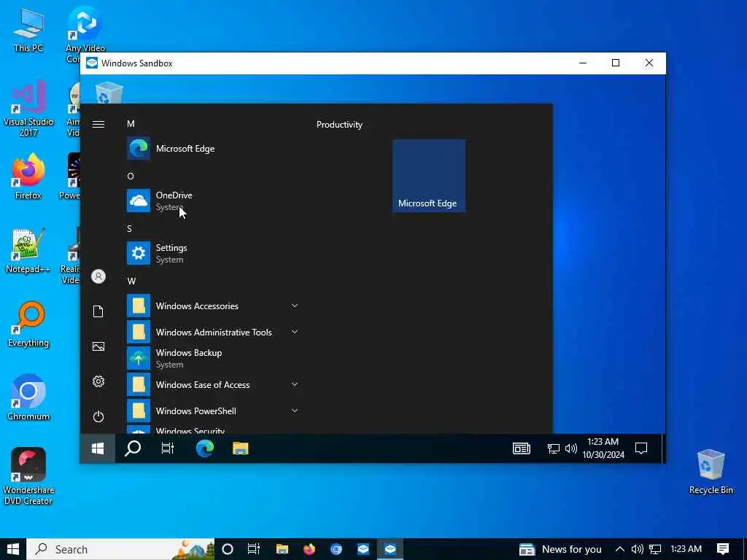Open Sandbox taskbar search magnifier
The height and width of the screenshot is (560, 747).
pos(133,448)
